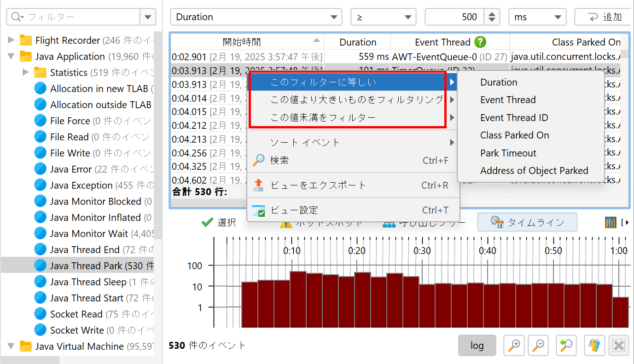634x364 pixels.
Task: Increase the filter value with up stepper
Action: 492,13
